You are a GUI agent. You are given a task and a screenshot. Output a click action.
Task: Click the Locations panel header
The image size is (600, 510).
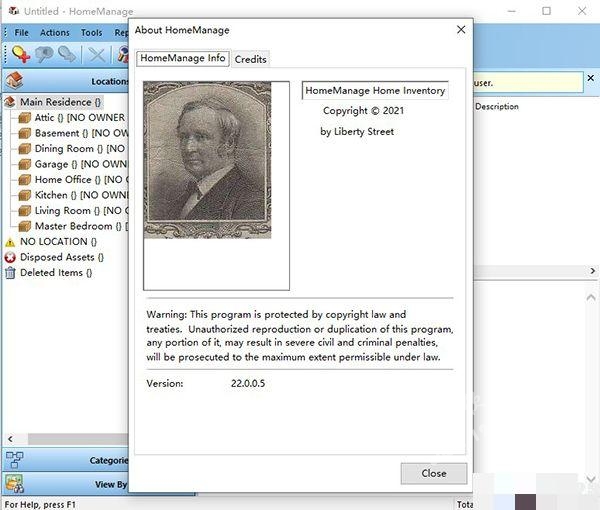(x=65, y=81)
